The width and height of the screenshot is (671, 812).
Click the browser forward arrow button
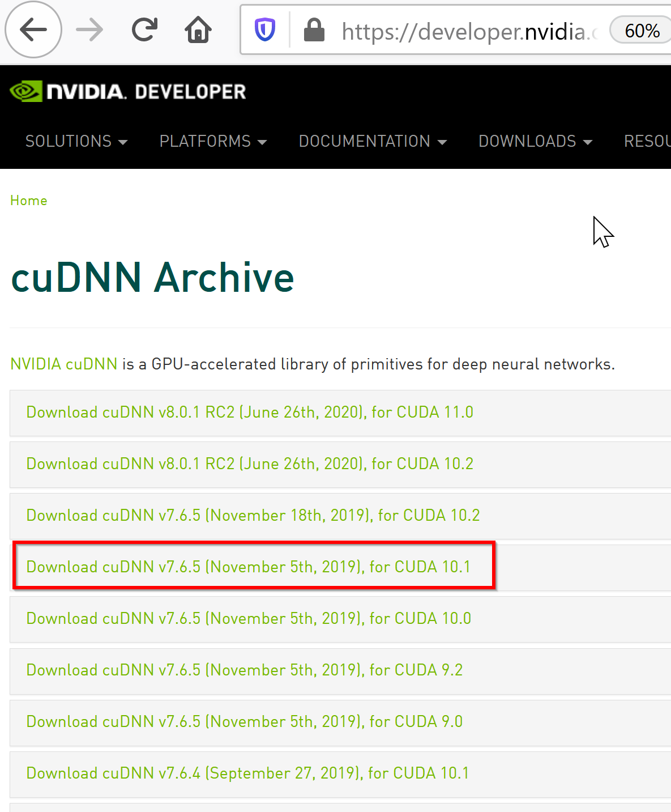tap(89, 29)
